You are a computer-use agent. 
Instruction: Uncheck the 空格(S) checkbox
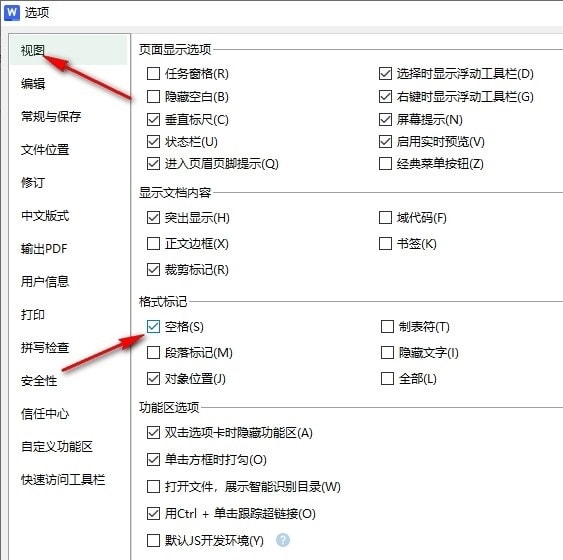click(153, 327)
